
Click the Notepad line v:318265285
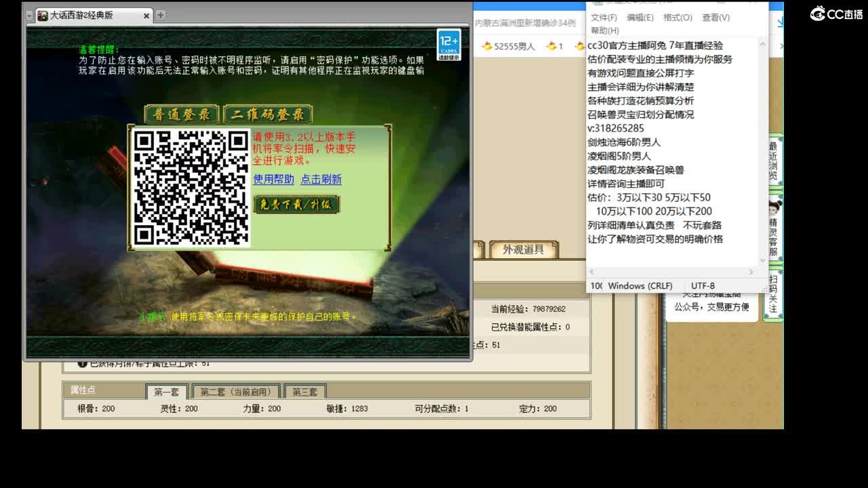[x=616, y=128]
